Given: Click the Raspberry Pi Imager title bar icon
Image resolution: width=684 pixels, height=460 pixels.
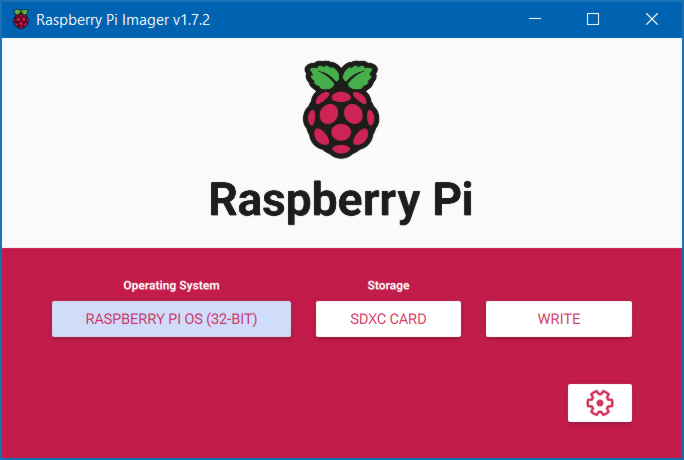Looking at the screenshot, I should click(20, 19).
